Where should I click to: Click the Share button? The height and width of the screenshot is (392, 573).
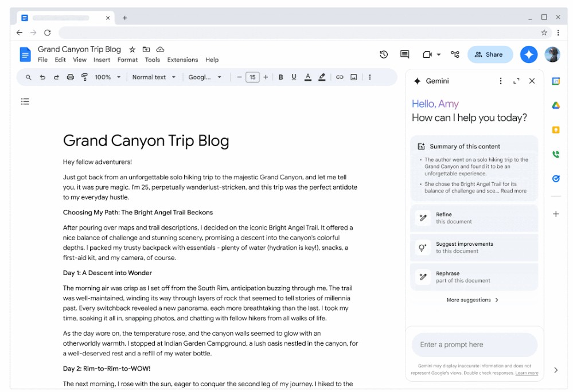click(490, 54)
